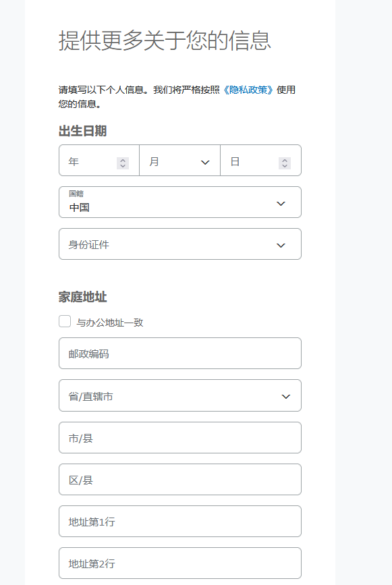The image size is (392, 585).
Task: Click the 区/县 district field
Action: point(179,479)
